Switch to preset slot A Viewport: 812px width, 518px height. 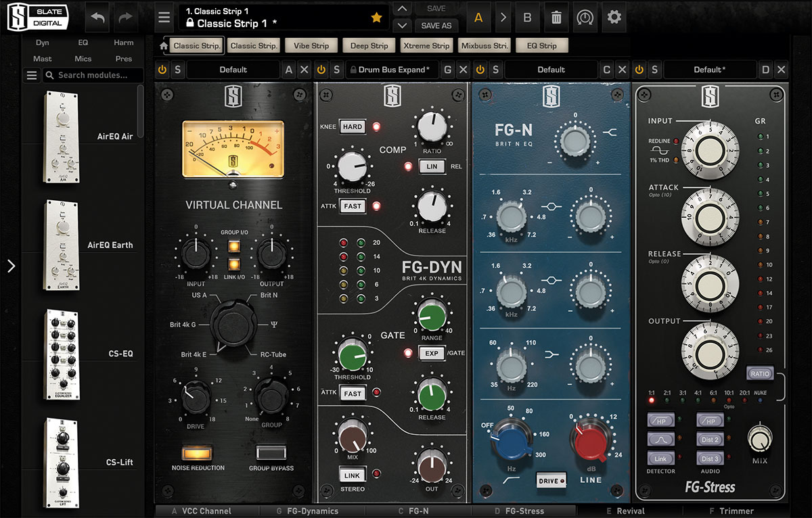478,18
